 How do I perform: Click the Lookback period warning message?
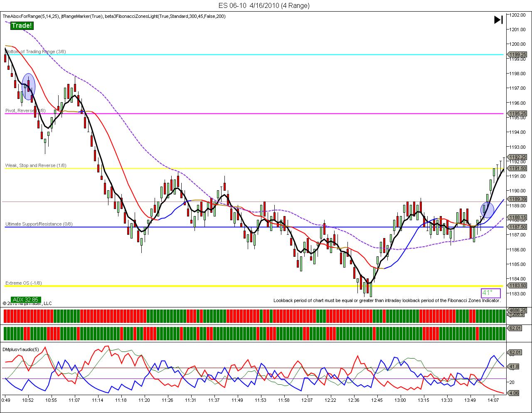[387, 300]
